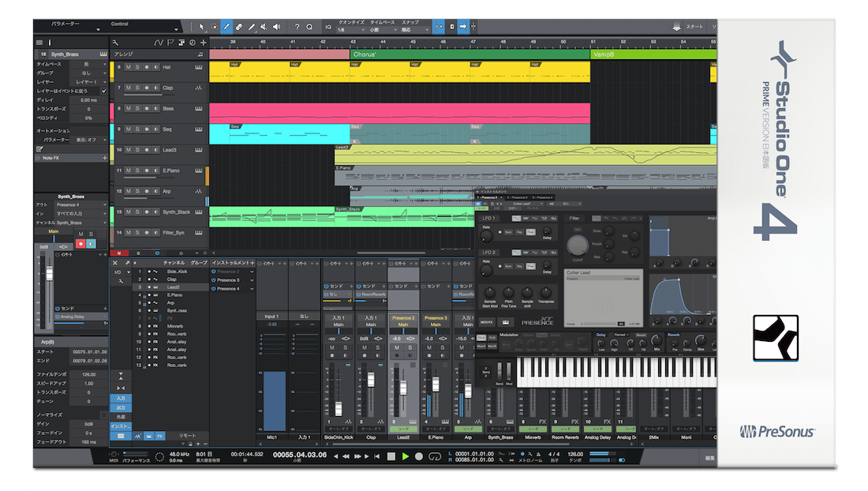
Task: Toggle the 入力 (inputs) button in console
Action: coord(121,399)
